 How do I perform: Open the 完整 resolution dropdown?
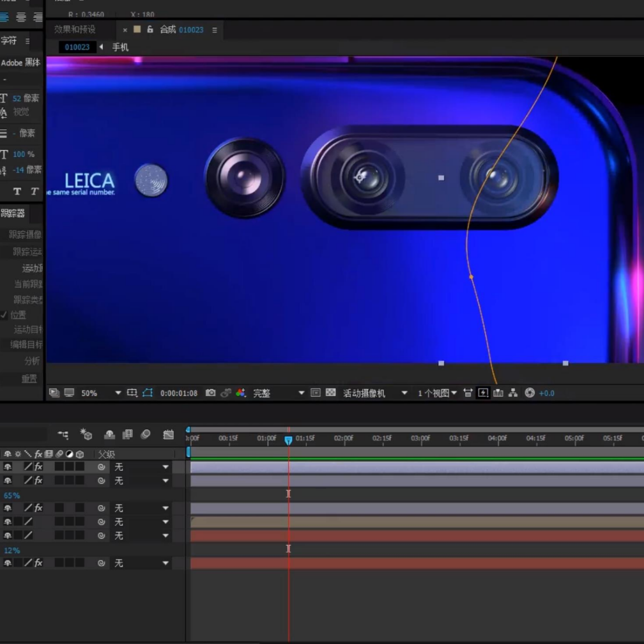[279, 393]
